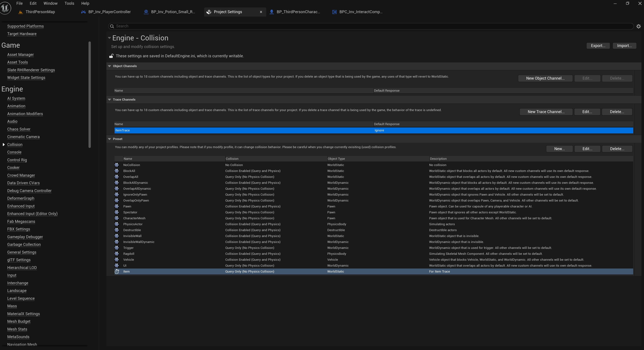Collapse the Trace Channels section
This screenshot has height=350, width=644.
[x=109, y=100]
